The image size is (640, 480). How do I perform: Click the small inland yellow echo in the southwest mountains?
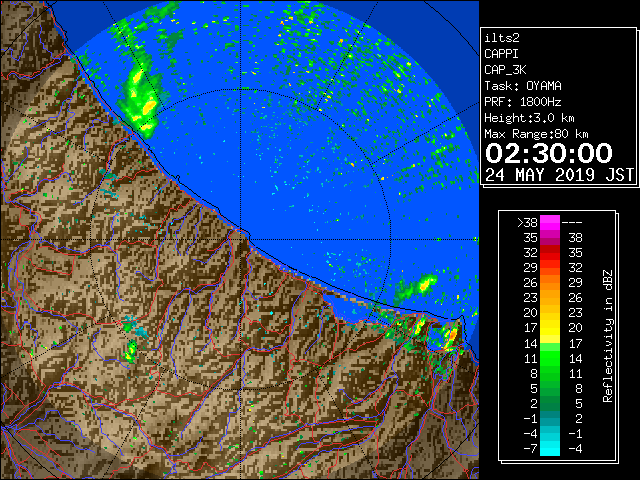coord(131,352)
